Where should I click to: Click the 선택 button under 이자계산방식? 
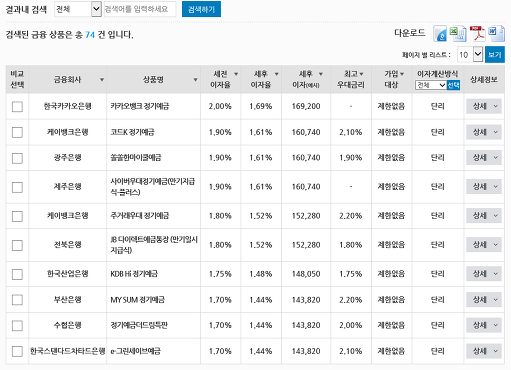pyautogui.click(x=453, y=85)
